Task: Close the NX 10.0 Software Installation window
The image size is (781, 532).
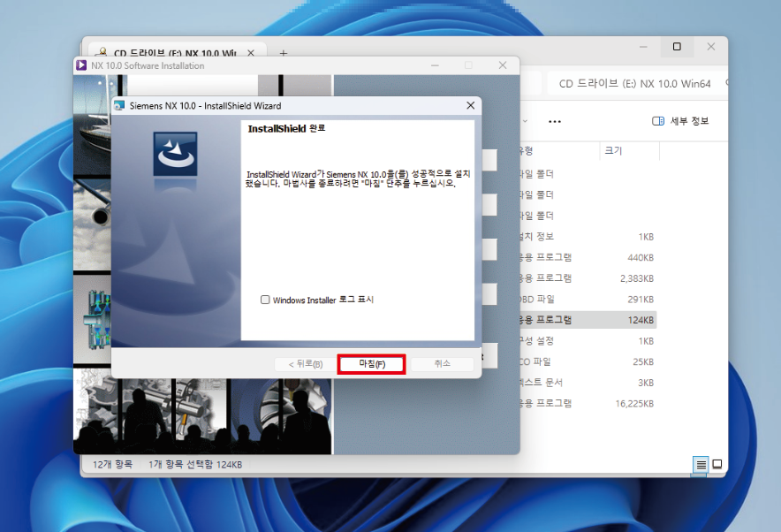Action: coord(503,65)
